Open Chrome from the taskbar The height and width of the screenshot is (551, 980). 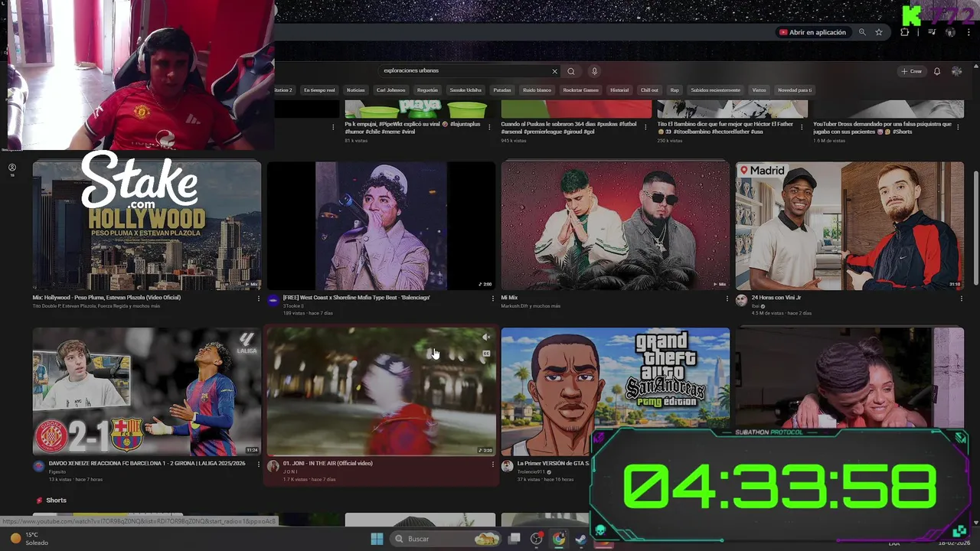(x=559, y=539)
